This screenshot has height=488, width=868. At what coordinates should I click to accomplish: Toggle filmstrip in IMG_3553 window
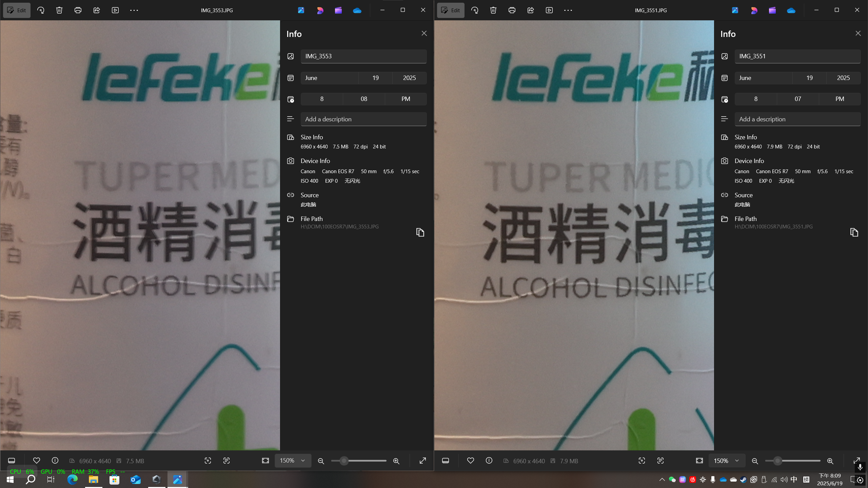pos(12,461)
